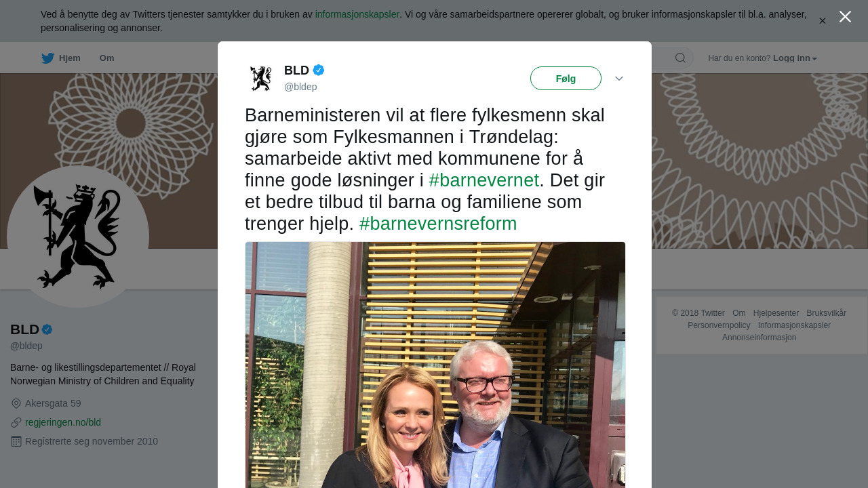Open the tweet options chevron menu
This screenshot has height=488, width=868.
[619, 79]
